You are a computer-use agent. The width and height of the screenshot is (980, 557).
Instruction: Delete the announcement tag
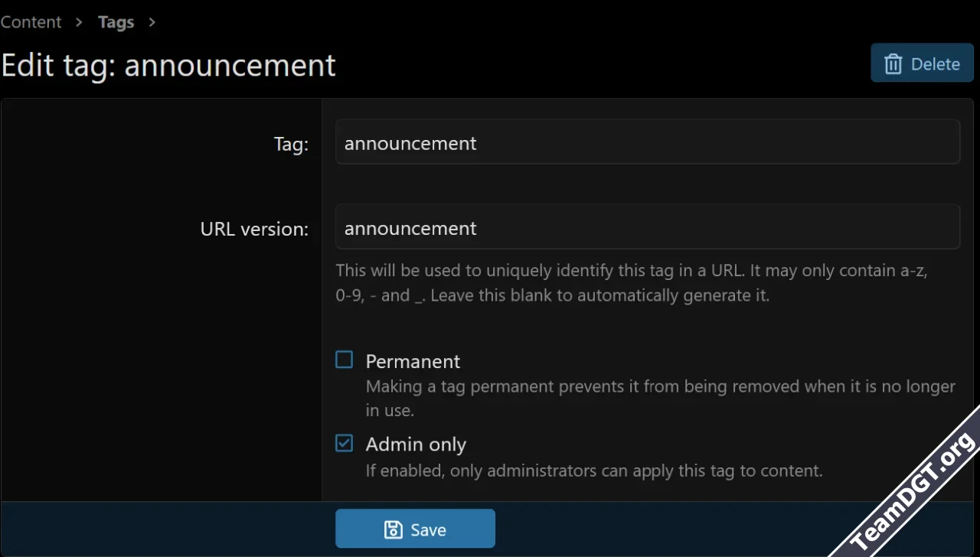(x=922, y=64)
